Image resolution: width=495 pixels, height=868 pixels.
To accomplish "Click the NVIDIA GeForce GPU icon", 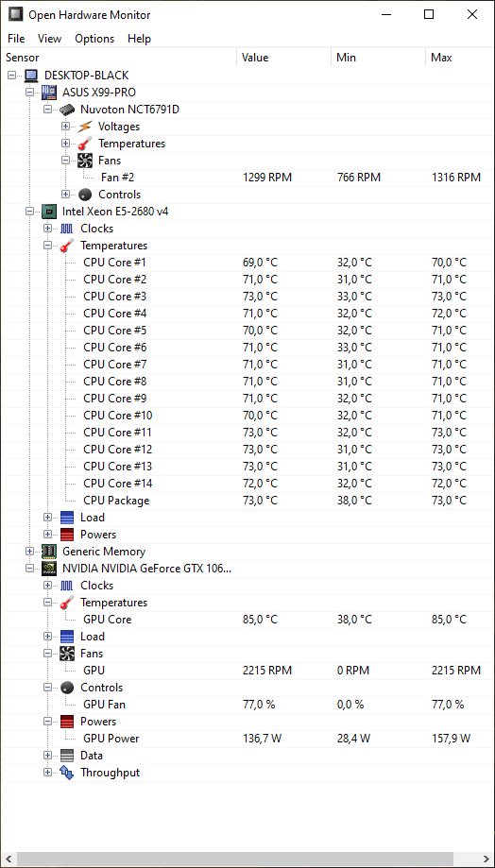I will tap(49, 568).
